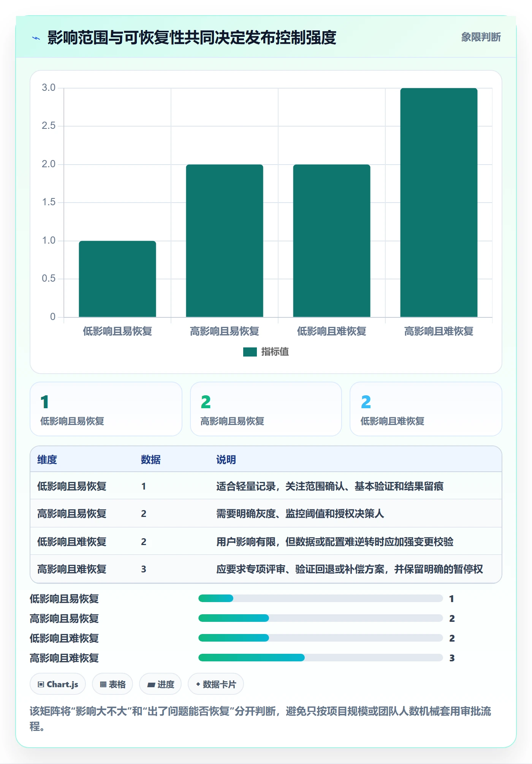Click the progress bar for 低影响且易恢复
Image resolution: width=532 pixels, height=764 pixels.
tap(321, 599)
